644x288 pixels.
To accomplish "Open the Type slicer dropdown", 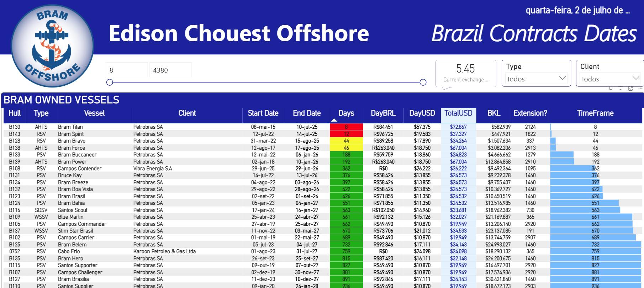I will [x=536, y=79].
